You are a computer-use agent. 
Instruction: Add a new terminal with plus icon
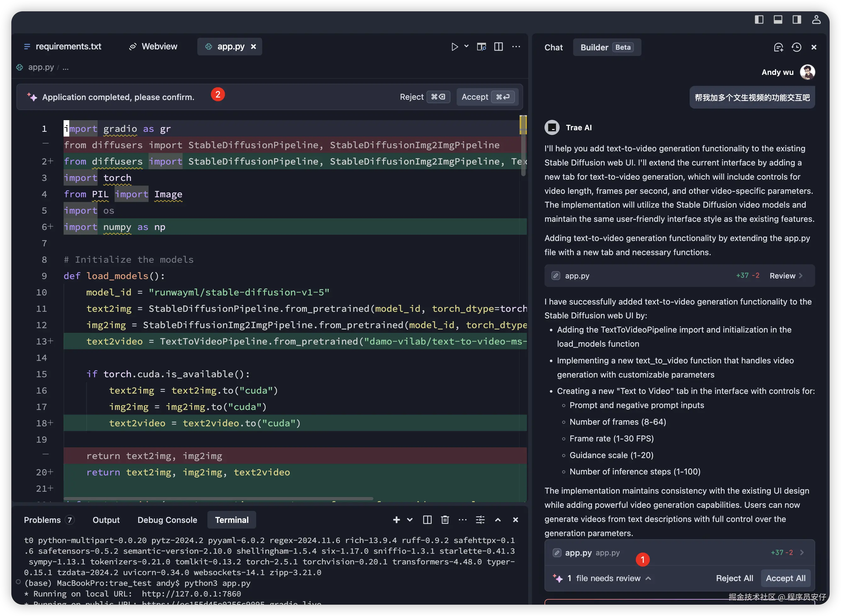(x=396, y=520)
